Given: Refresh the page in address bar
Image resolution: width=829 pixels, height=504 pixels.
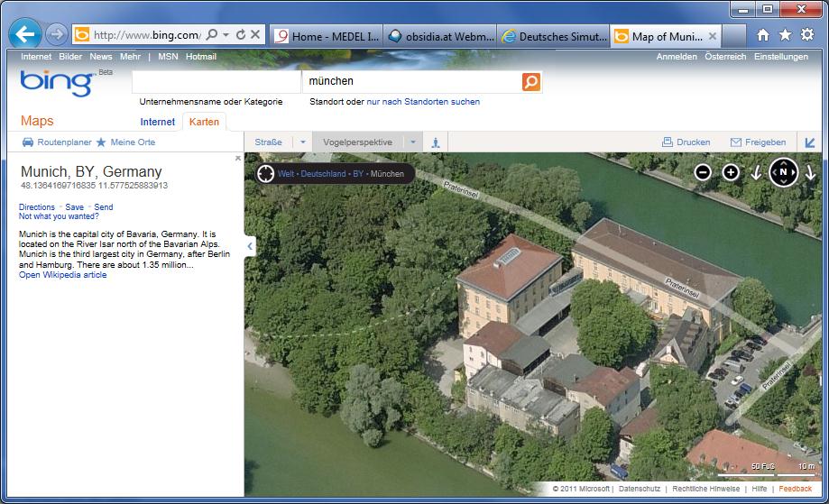Looking at the screenshot, I should pos(241,35).
